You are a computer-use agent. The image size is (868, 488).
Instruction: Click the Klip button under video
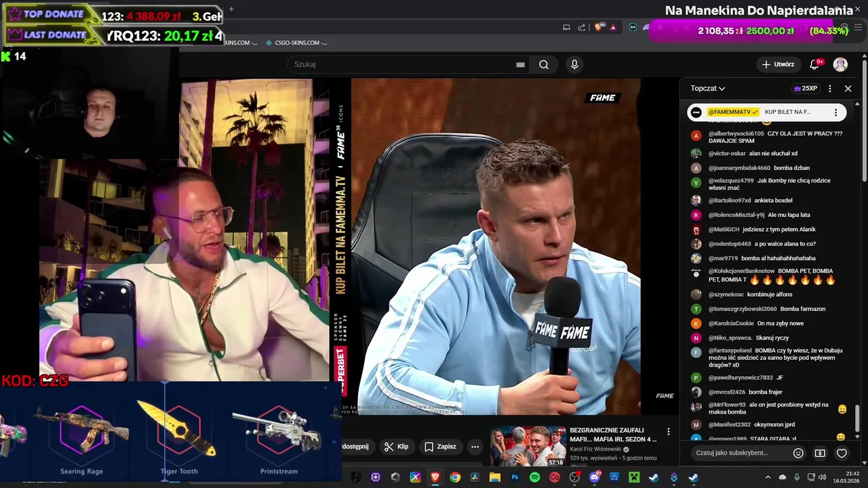tap(396, 447)
